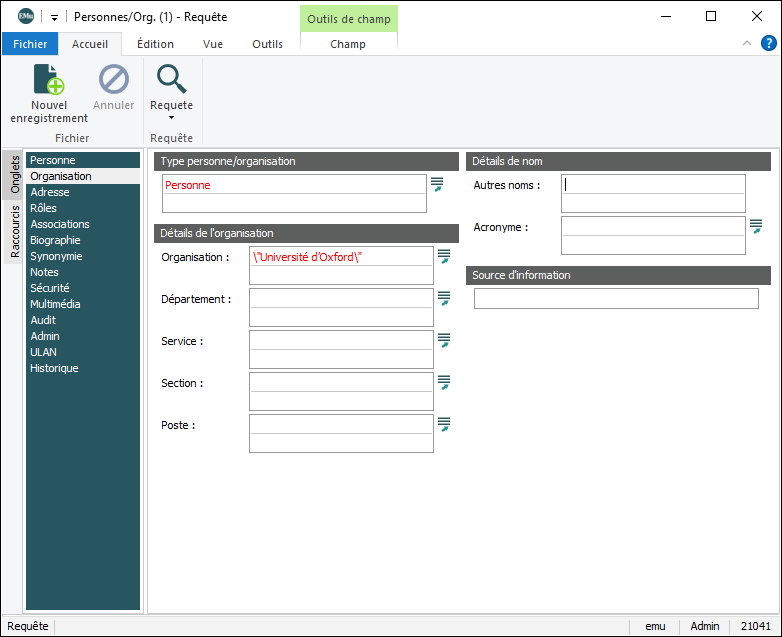Click the lookup icon beside Acronyme field

(756, 227)
